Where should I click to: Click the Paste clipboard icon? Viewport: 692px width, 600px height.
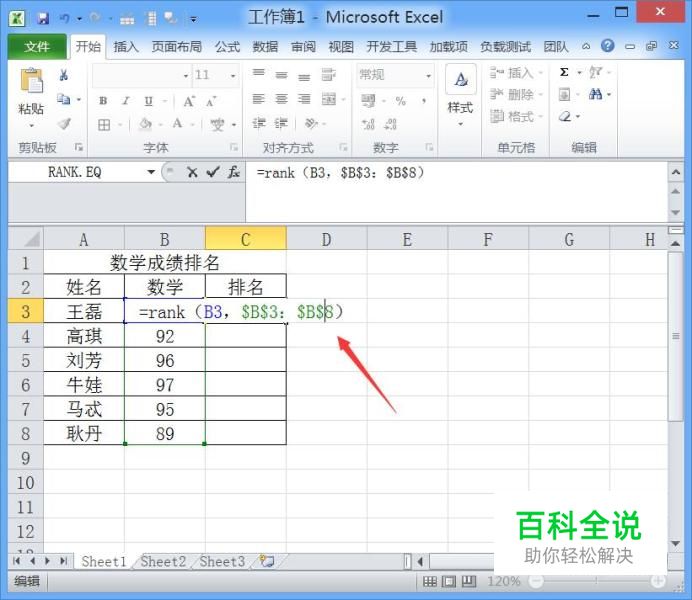(x=31, y=81)
